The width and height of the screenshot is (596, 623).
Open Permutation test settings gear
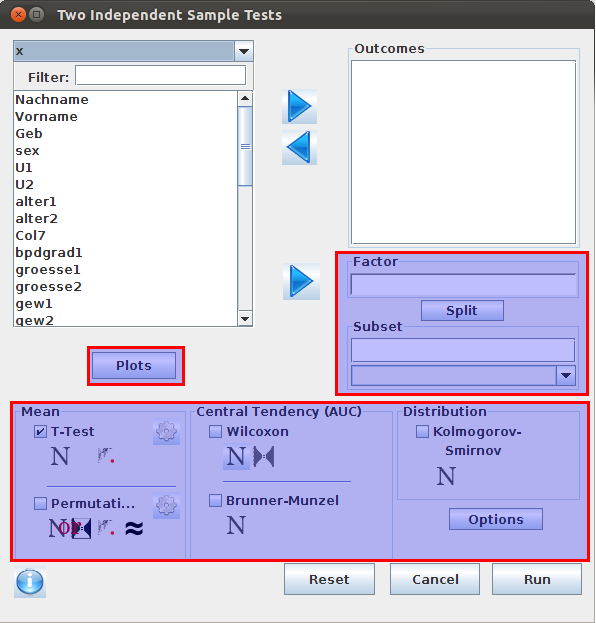click(166, 505)
